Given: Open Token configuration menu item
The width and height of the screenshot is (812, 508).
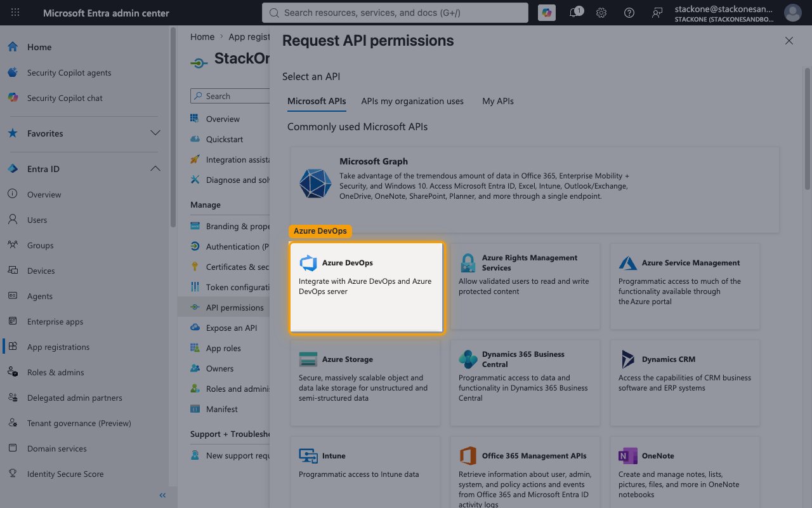Looking at the screenshot, I should tap(239, 287).
